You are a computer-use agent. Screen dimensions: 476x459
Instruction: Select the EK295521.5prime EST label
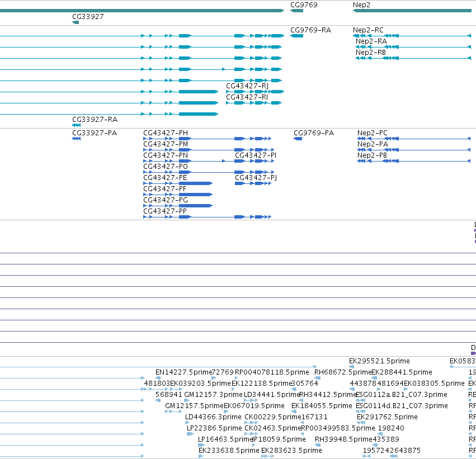tap(379, 361)
